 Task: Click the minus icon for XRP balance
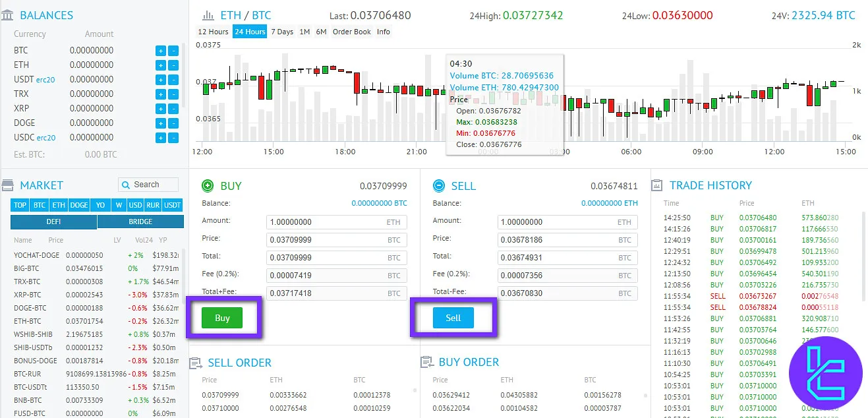click(x=173, y=109)
